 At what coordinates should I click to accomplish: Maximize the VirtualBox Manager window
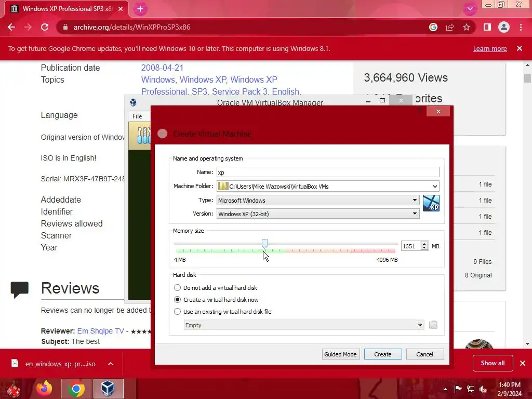pos(382,100)
